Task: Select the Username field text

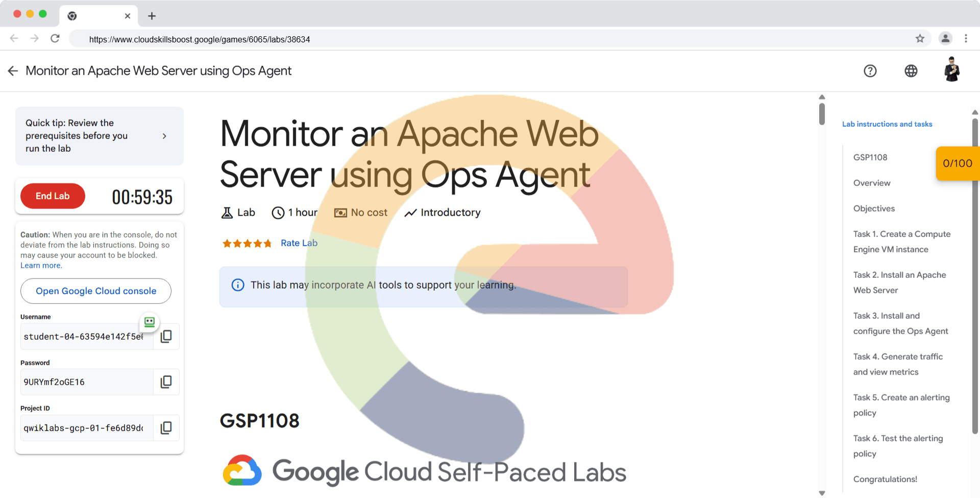Action: [87, 337]
